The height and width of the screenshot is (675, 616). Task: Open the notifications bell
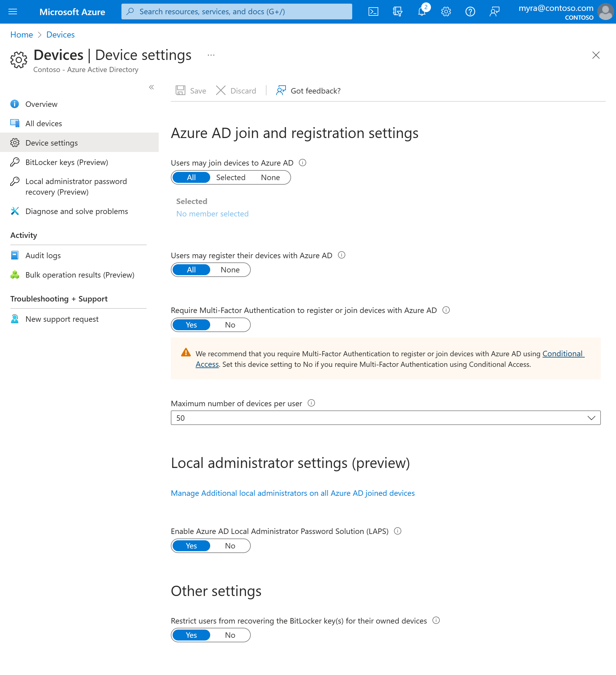[x=422, y=12]
